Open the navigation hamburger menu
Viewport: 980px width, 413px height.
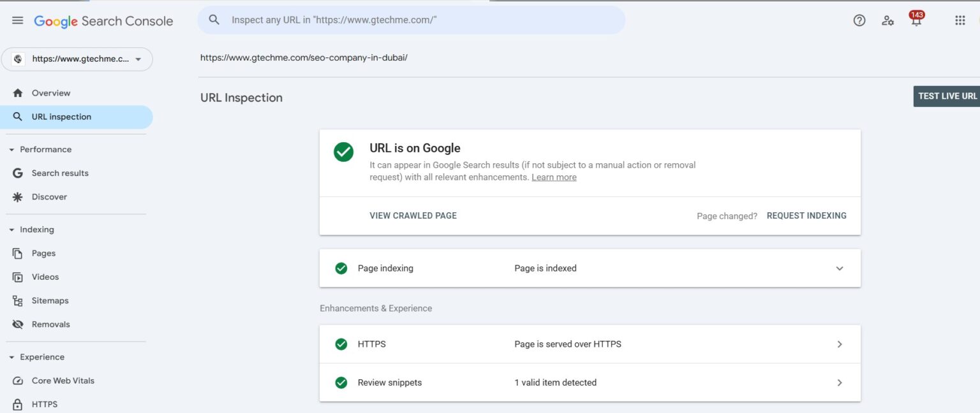click(x=17, y=20)
